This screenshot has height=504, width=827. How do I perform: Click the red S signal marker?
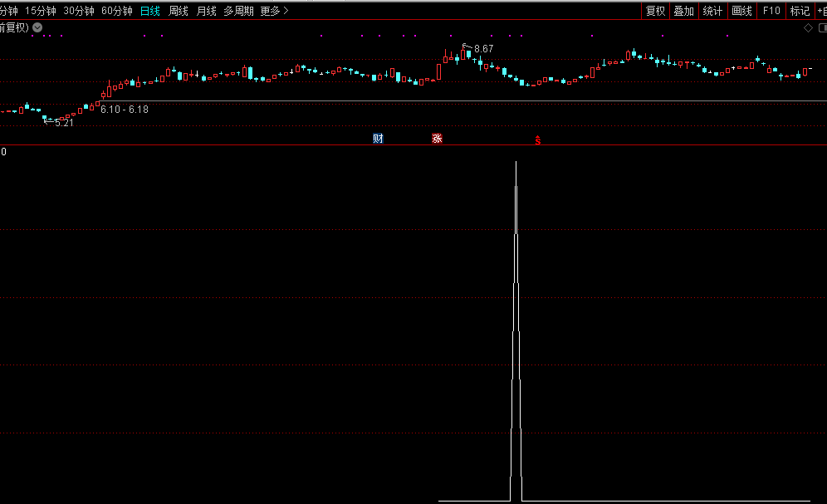click(538, 139)
